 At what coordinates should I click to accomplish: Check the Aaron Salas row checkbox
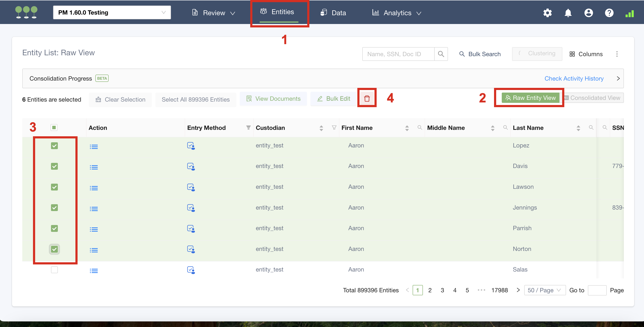[54, 270]
